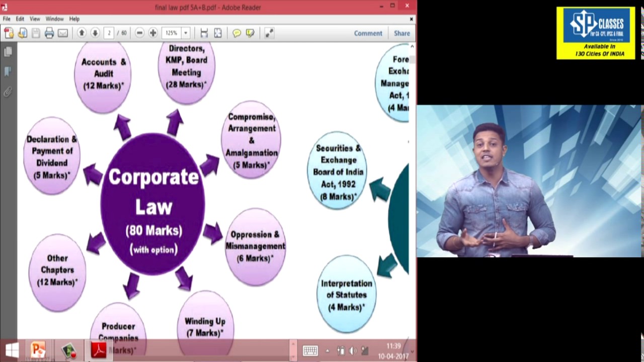
Task: Click the Save file icon
Action: [36, 33]
